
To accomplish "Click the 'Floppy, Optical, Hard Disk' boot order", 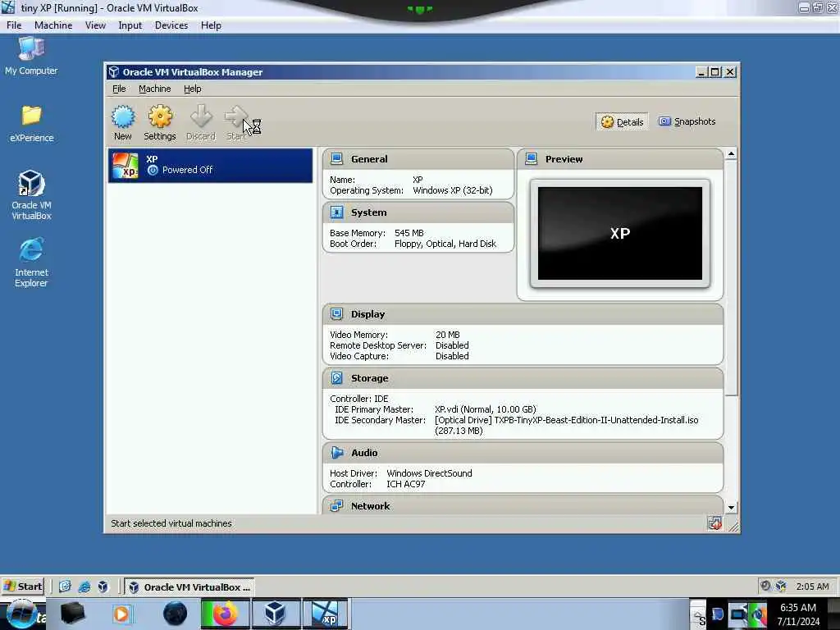I will [445, 244].
